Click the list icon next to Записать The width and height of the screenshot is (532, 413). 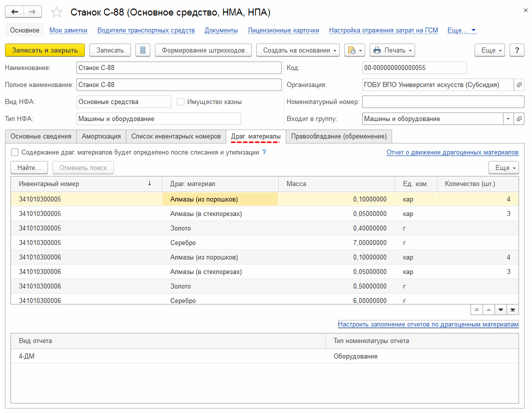(x=143, y=50)
